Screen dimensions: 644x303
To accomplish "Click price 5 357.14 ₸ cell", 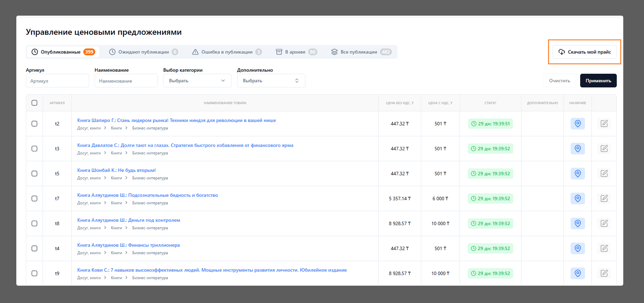I will tap(400, 199).
